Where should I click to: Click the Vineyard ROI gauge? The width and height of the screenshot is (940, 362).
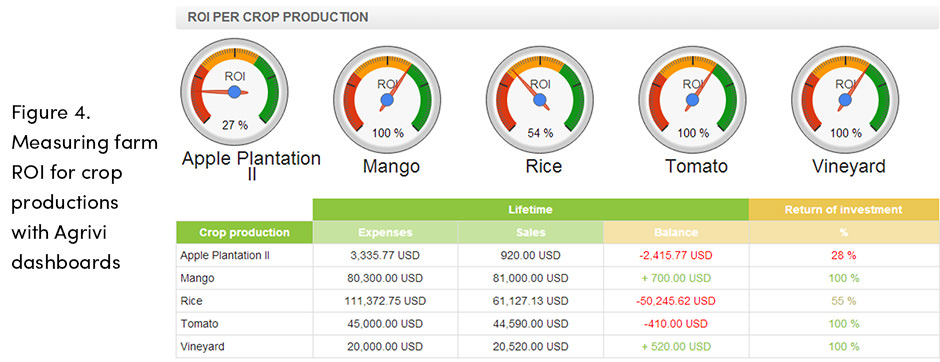845,100
